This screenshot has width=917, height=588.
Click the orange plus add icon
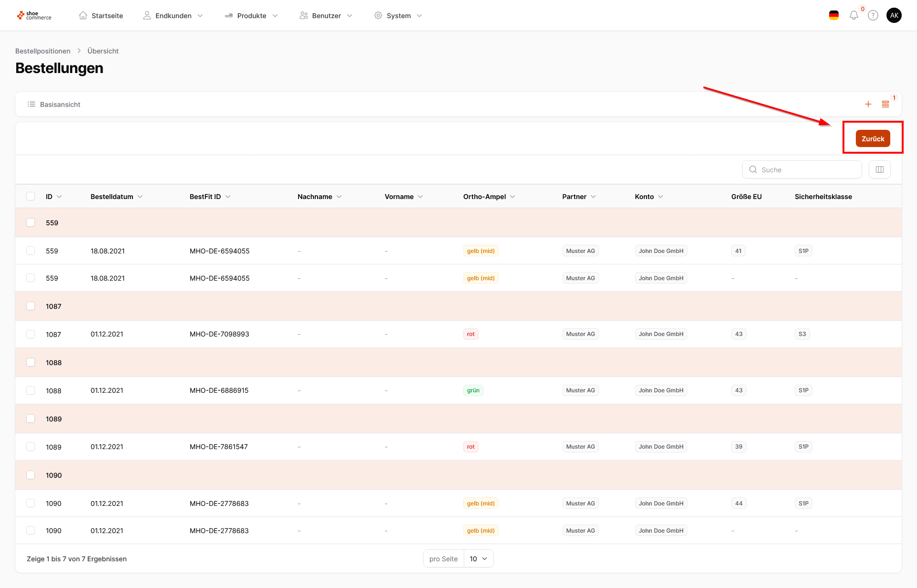click(868, 104)
